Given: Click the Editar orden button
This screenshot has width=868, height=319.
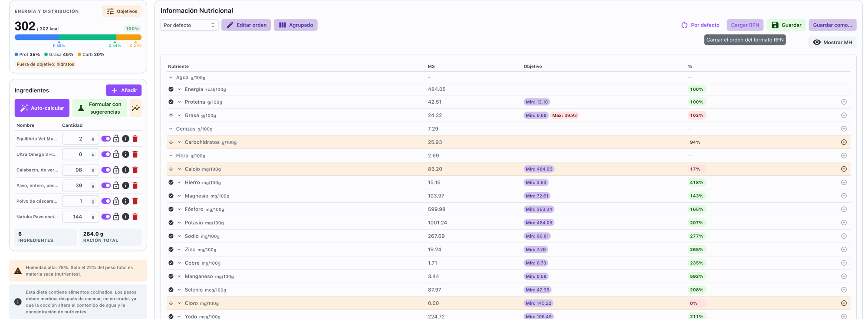Looking at the screenshot, I should (246, 25).
